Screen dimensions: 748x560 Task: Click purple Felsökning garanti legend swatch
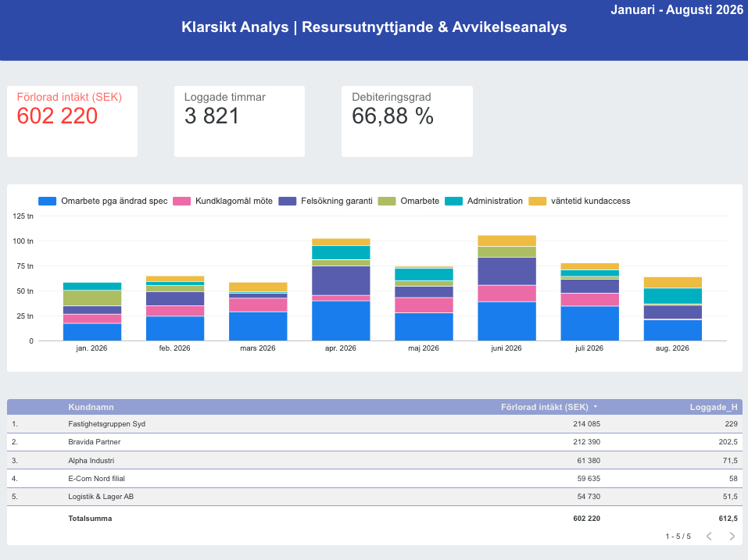287,202
